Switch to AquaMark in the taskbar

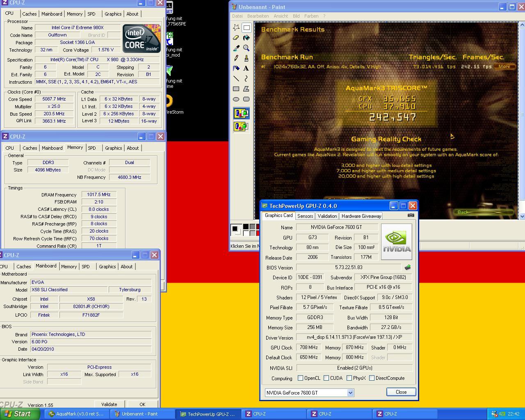[x=77, y=414]
